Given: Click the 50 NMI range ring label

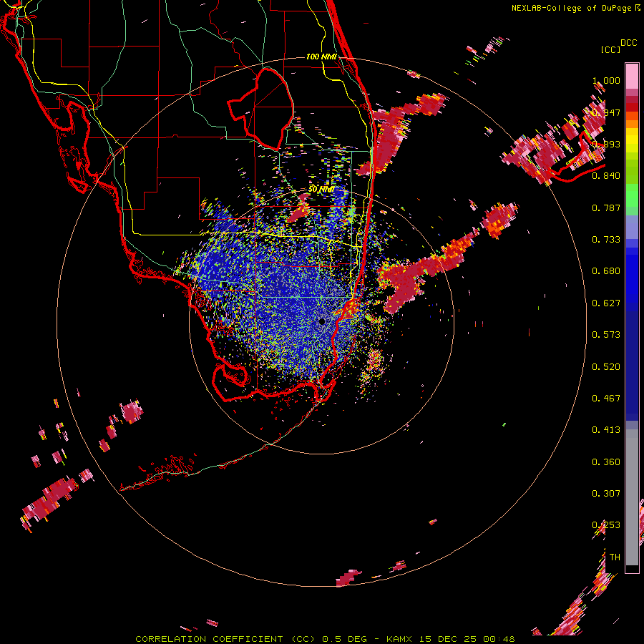Looking at the screenshot, I should coord(321,190).
